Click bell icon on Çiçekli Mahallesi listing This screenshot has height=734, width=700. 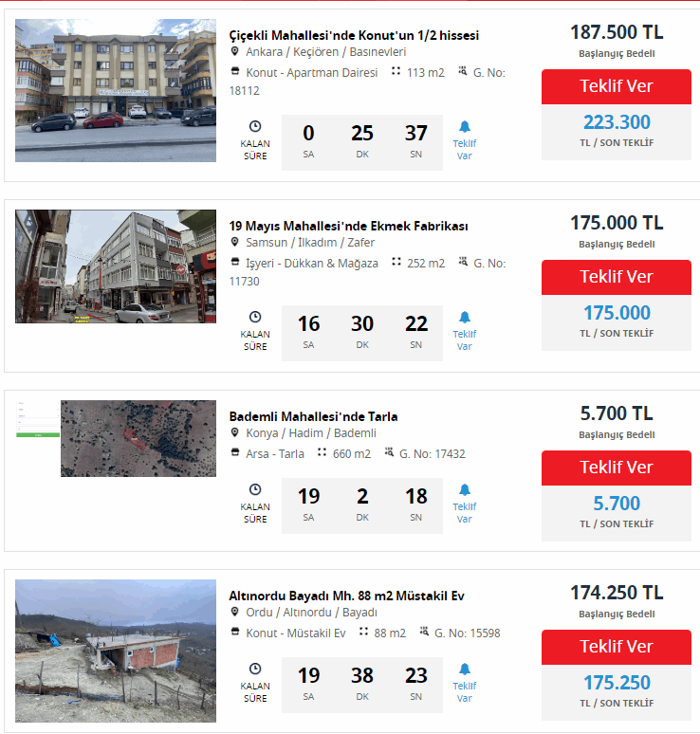pos(464,127)
